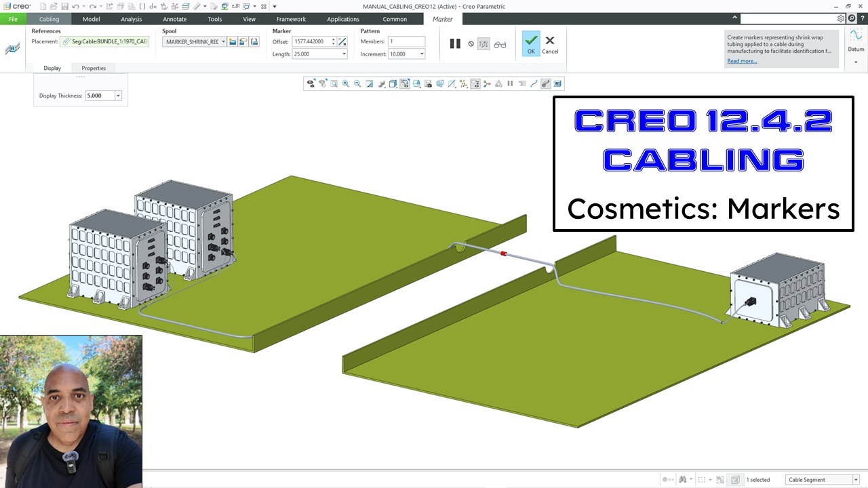Click the Marker feature icon at left dashboard
868x488 pixels.
(12, 49)
